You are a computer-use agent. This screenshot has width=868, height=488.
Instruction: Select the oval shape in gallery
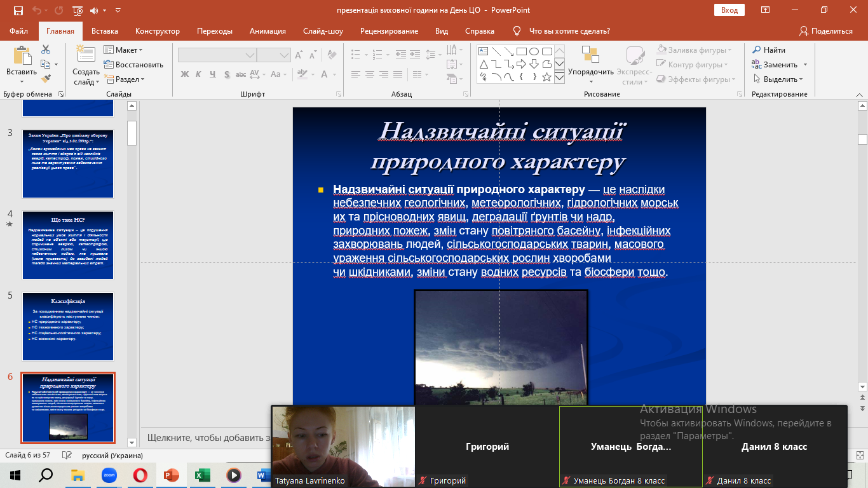point(534,51)
